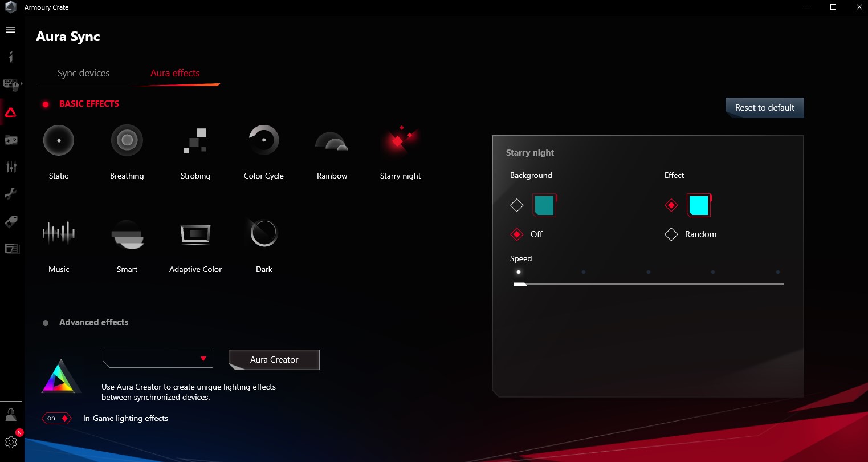868x462 pixels.
Task: Enable the Adaptive Color effect
Action: [195, 233]
